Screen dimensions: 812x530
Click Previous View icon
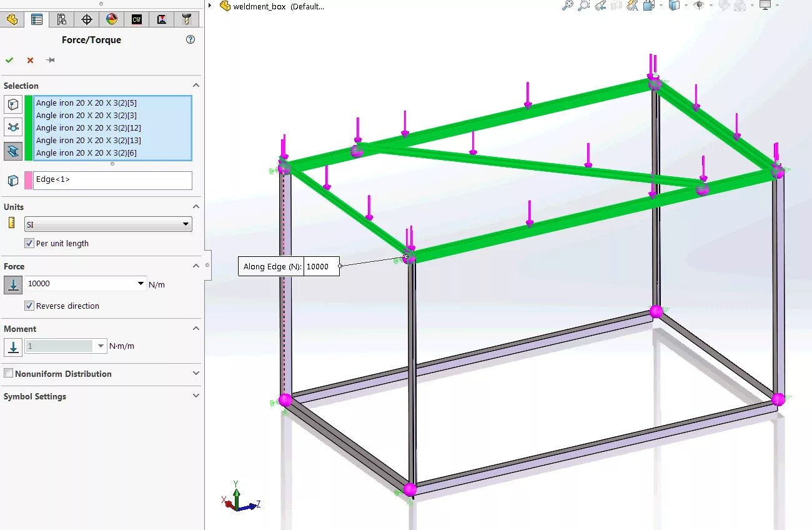point(600,6)
